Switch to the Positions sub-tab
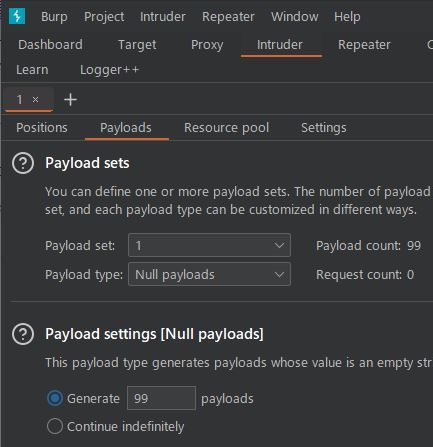433x447 pixels. click(42, 128)
